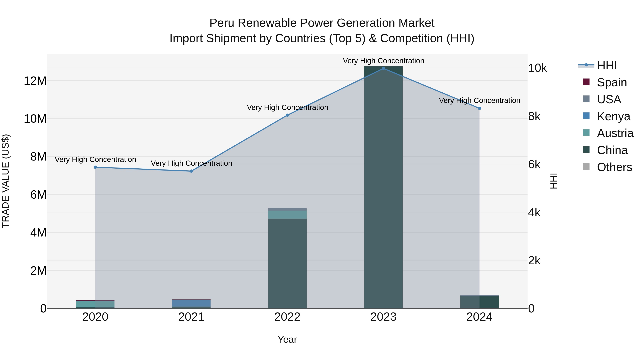Click the 4M trade value tick label
The height and width of the screenshot is (362, 644).
(x=38, y=233)
